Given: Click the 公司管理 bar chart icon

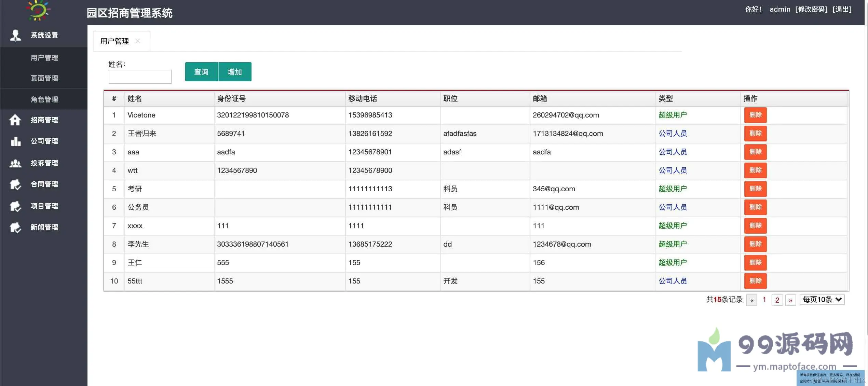Looking at the screenshot, I should 15,141.
